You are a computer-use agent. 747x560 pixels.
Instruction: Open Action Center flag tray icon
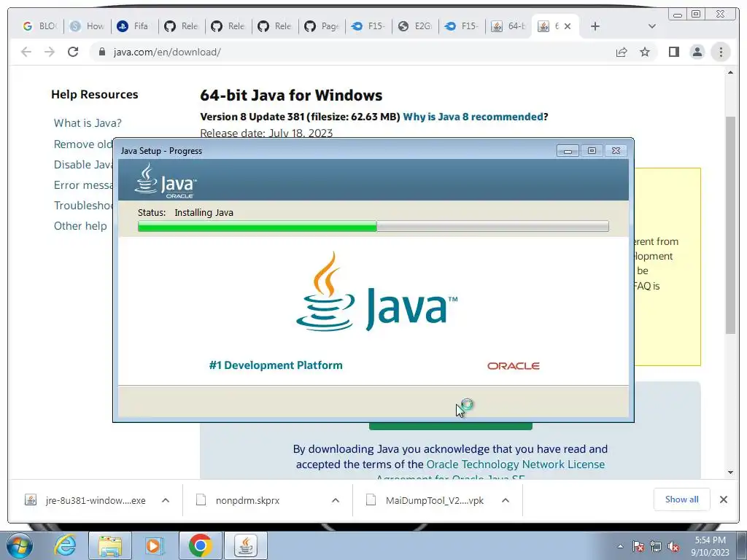coord(638,546)
